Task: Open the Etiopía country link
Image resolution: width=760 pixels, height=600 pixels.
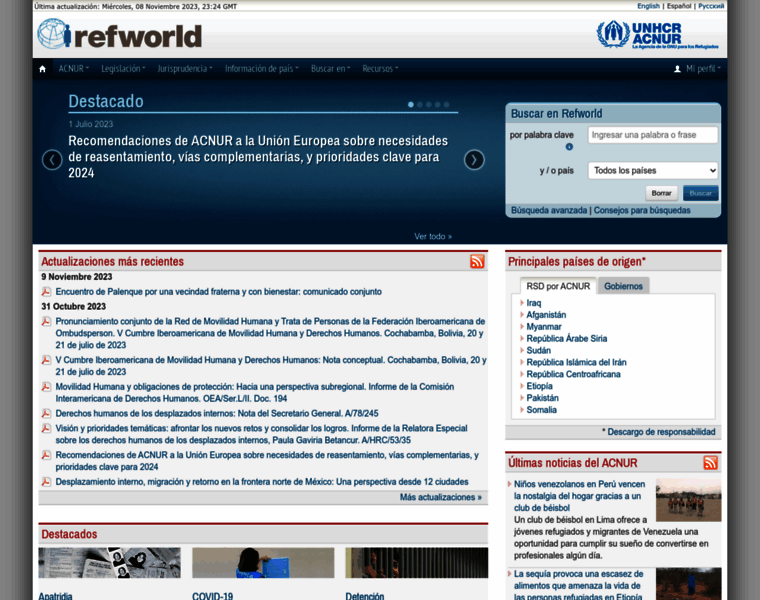Action: (539, 386)
